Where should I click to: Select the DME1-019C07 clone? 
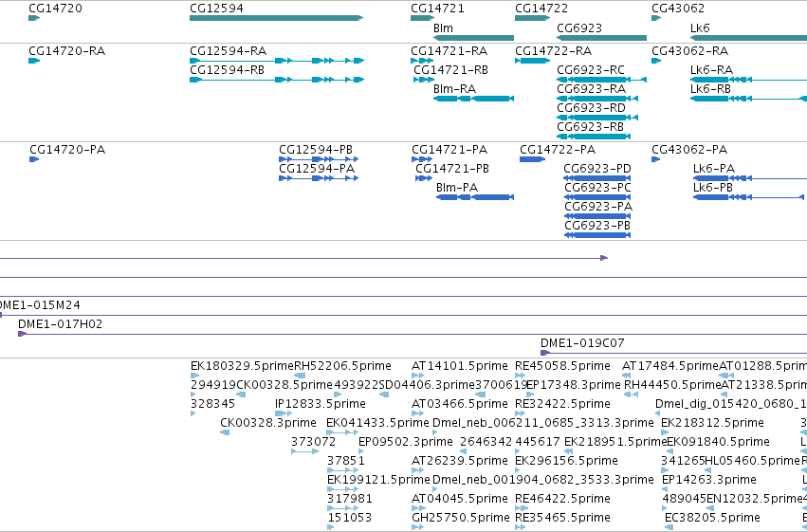point(673,353)
